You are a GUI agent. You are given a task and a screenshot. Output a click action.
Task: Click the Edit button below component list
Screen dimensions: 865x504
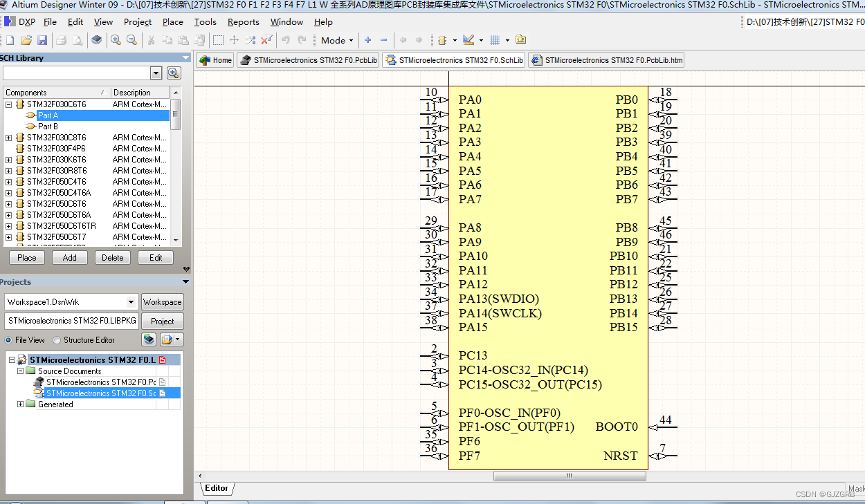155,257
